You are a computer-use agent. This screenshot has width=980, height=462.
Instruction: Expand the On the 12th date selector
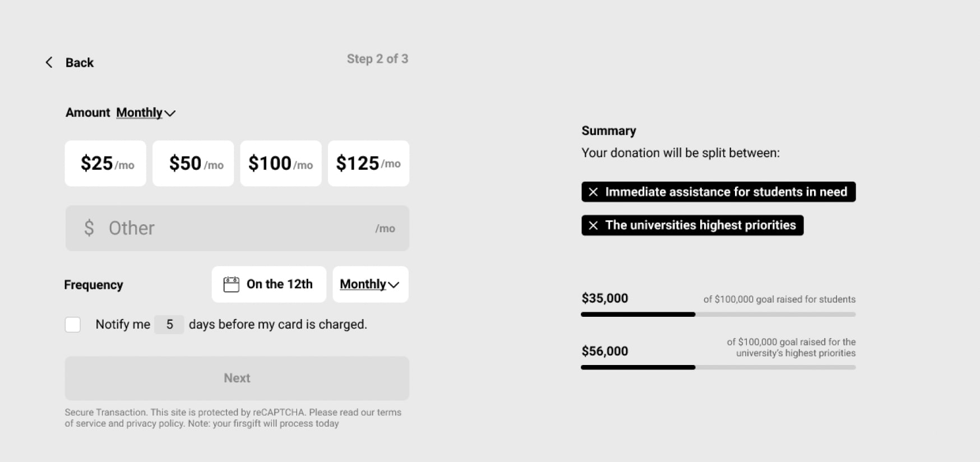click(x=269, y=284)
